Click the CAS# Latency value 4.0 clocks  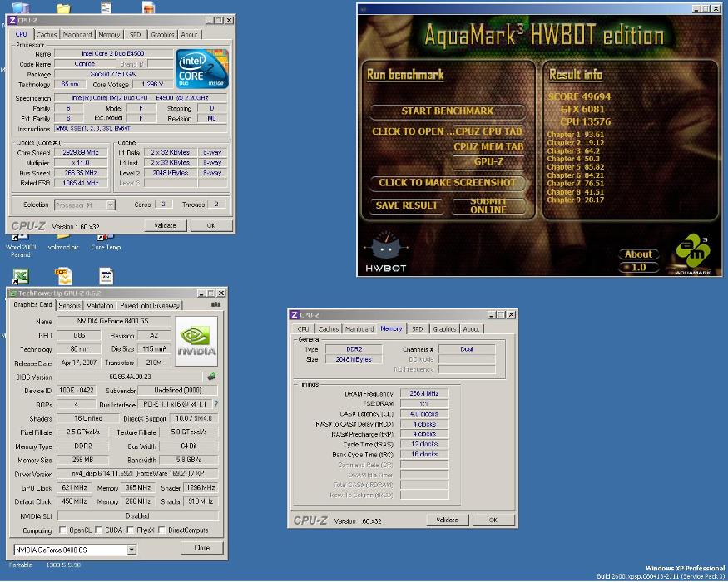[424, 413]
